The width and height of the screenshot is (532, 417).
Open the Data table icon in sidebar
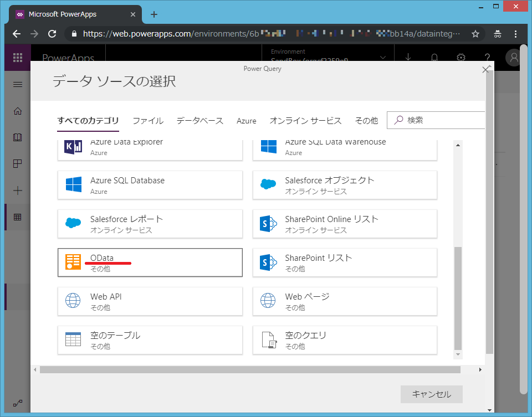[x=18, y=217]
